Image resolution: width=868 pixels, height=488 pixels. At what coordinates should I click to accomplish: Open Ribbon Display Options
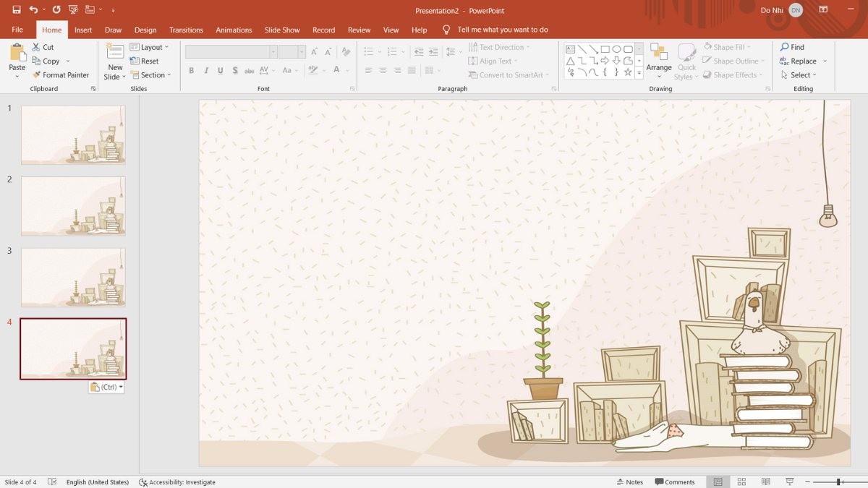coord(823,9)
